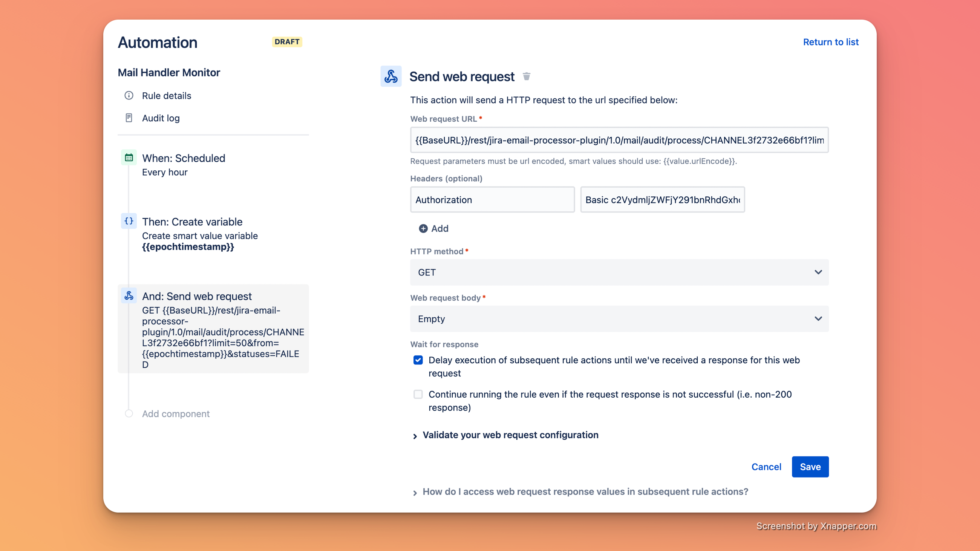The image size is (980, 551).
Task: Click Add to add another header
Action: [x=434, y=228]
